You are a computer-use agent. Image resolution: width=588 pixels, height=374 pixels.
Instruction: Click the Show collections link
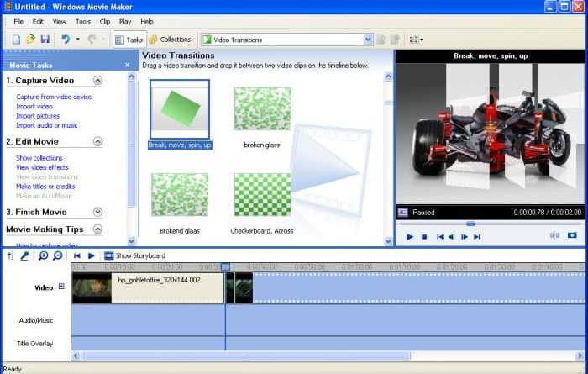(x=39, y=158)
